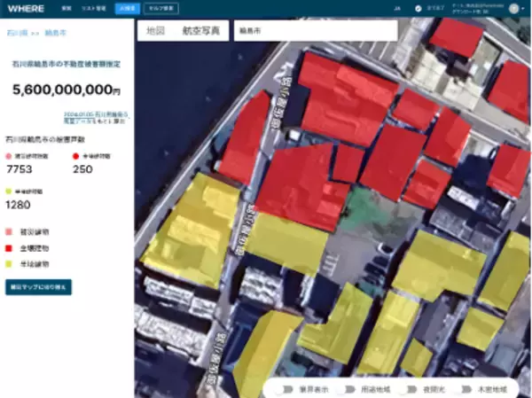This screenshot has height=398, width=532.
Task: Go to 輪島市 breadcrumb link
Action: point(55,33)
